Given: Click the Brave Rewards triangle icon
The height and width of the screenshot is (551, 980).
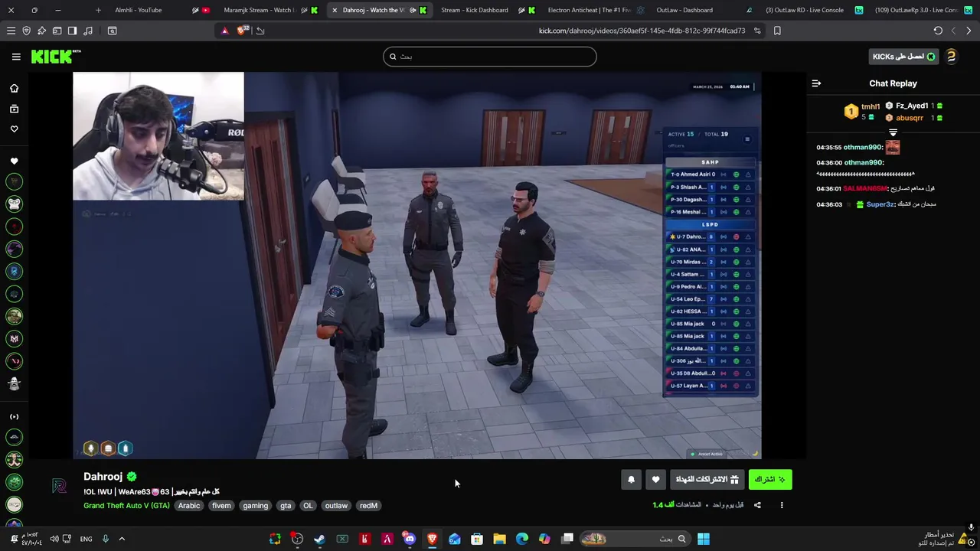Looking at the screenshot, I should (224, 31).
